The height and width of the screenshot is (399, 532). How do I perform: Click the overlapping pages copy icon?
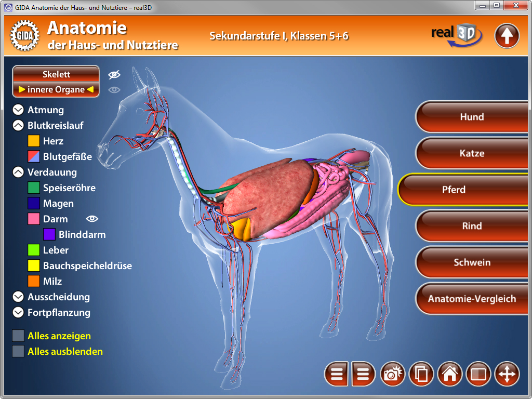[421, 374]
